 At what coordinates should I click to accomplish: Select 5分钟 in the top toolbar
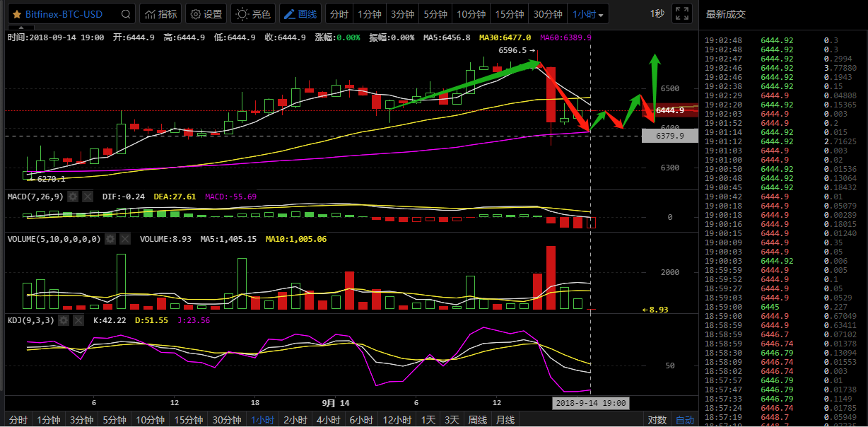[435, 14]
